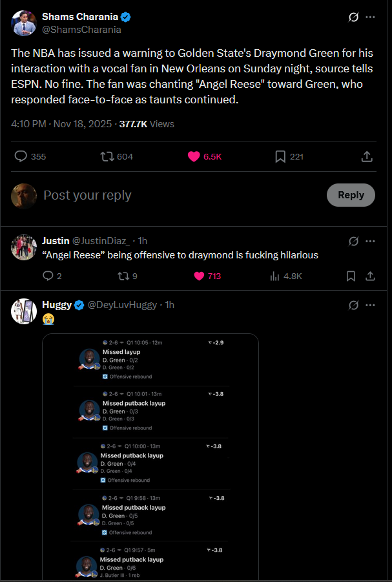Screen dimensions: 392x582
Task: Share Justin's reply
Action: [x=370, y=276]
